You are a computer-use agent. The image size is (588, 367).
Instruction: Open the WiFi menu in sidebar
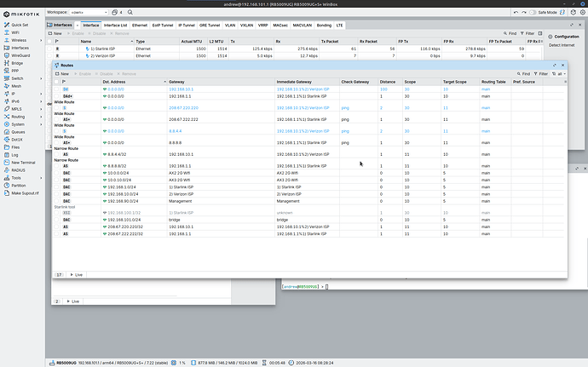coord(15,32)
